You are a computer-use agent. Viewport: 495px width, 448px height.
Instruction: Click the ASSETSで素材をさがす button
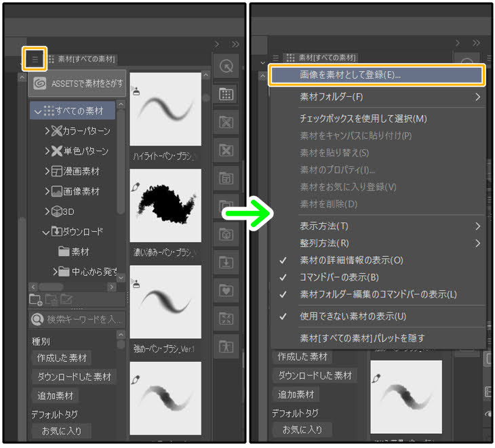coord(77,83)
